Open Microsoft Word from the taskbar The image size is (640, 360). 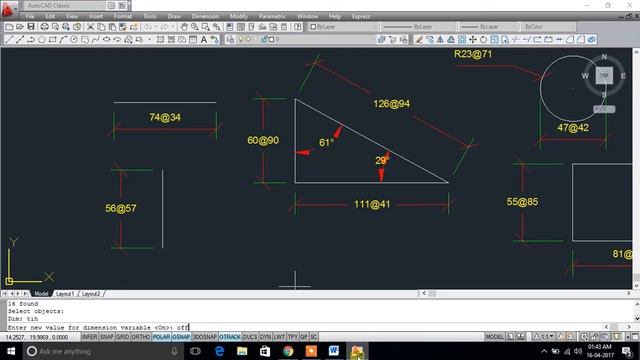(334, 351)
